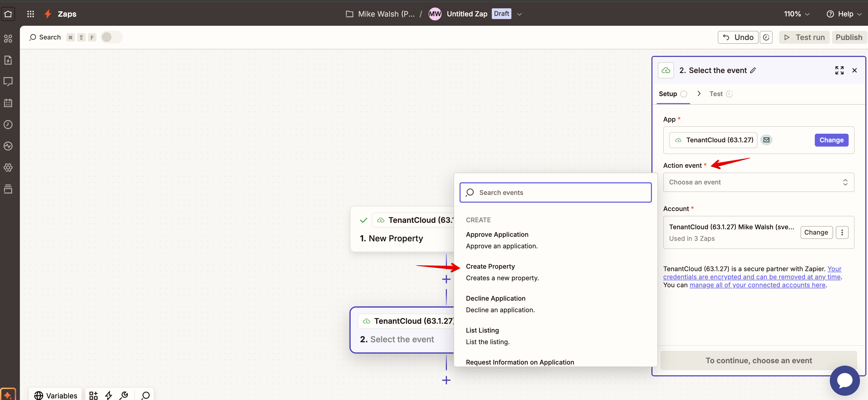This screenshot has height=400, width=868.
Task: Click the lightning bolt icon in bottom toolbar
Action: click(109, 395)
